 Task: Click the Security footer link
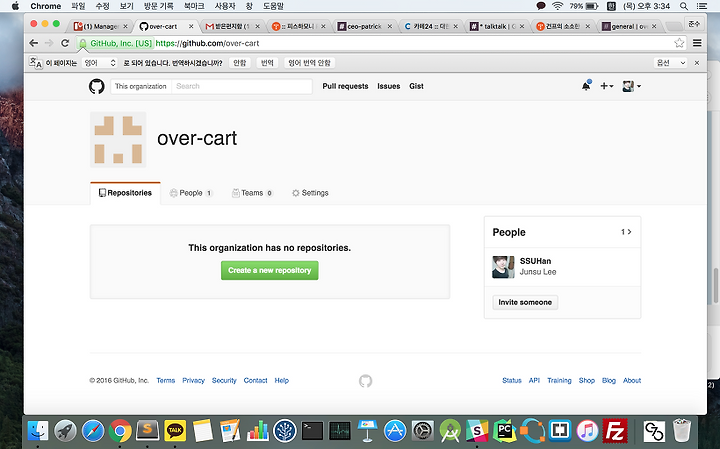coord(224,381)
